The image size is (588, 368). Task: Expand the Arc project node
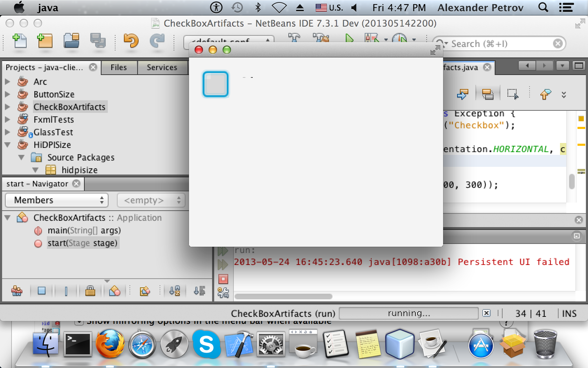pos(7,82)
